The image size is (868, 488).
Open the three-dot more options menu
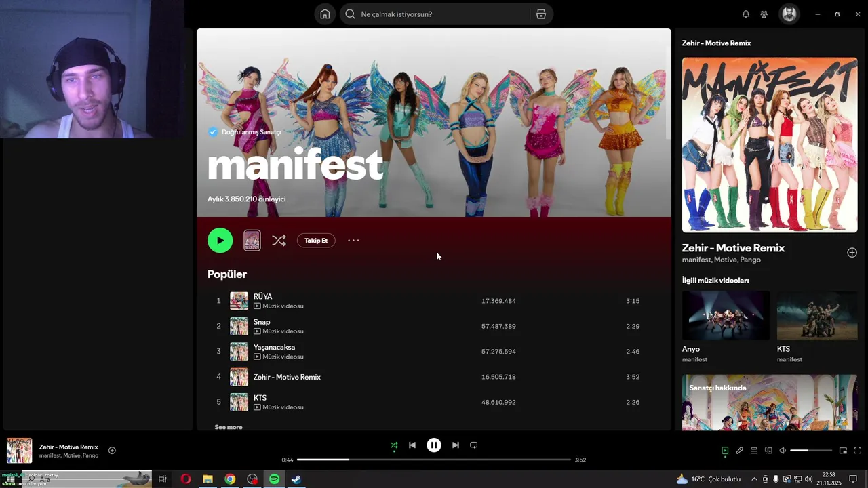coord(353,241)
